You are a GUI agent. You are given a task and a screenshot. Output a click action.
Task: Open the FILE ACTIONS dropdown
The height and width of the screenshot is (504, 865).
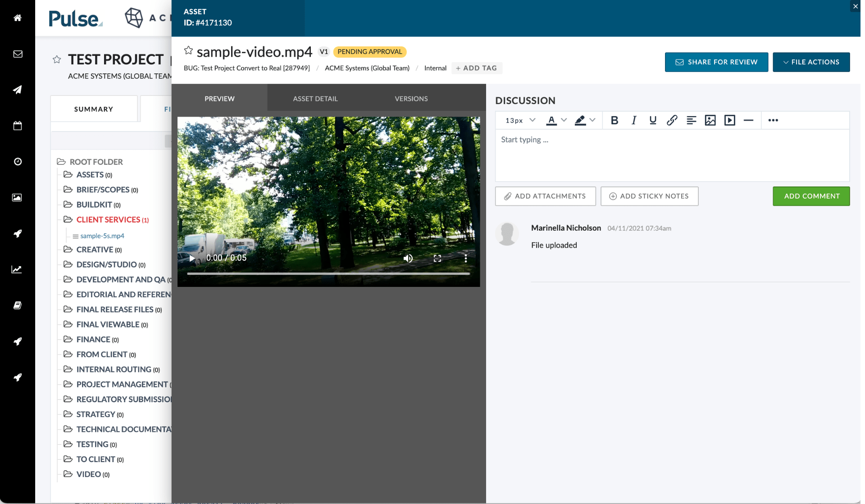(811, 62)
